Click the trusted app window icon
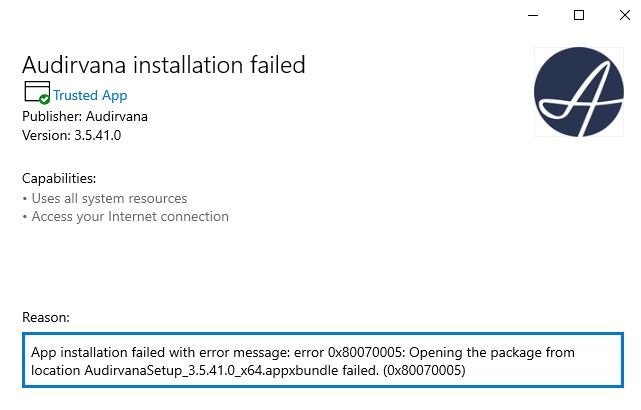Viewport: 641px width, 410px height. 37,92
